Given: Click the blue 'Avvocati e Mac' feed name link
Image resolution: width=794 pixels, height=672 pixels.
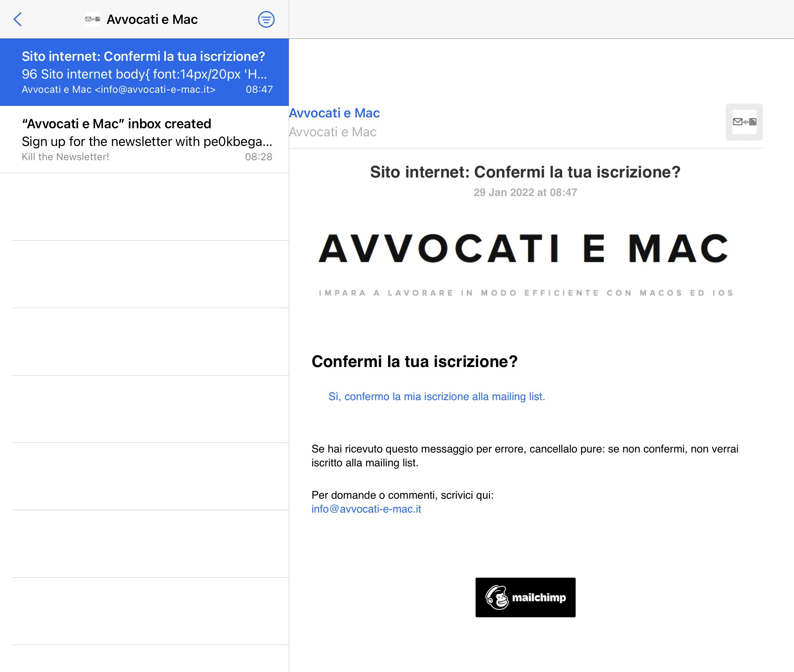Looking at the screenshot, I should [334, 113].
